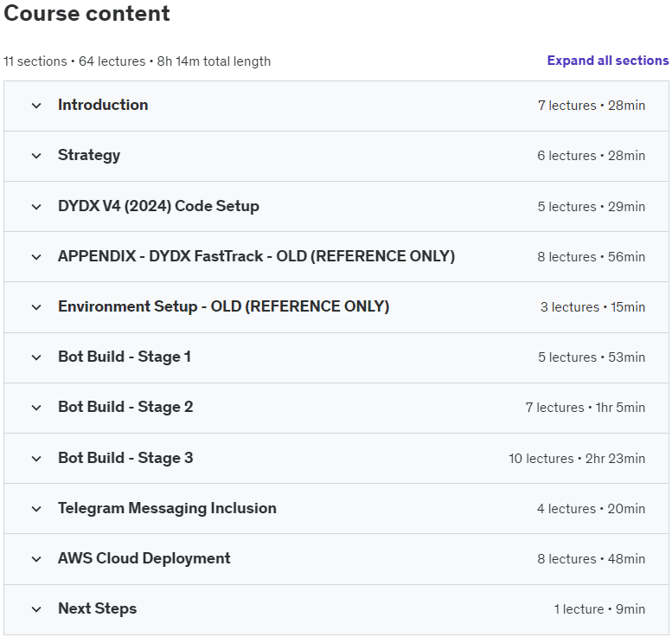Screen dimensions: 672x637
Task: Open Environment Setup - OLD title
Action: point(224,306)
